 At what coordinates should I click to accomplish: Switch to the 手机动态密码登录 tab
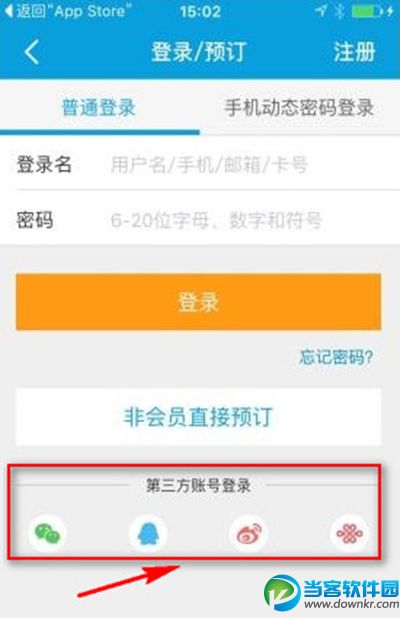point(299,108)
